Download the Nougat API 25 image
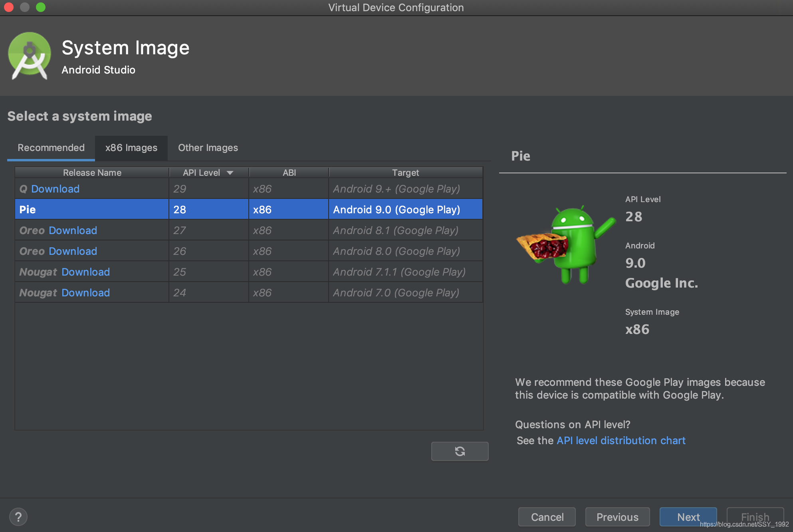Screen dimensions: 793x532 [x=85, y=272]
